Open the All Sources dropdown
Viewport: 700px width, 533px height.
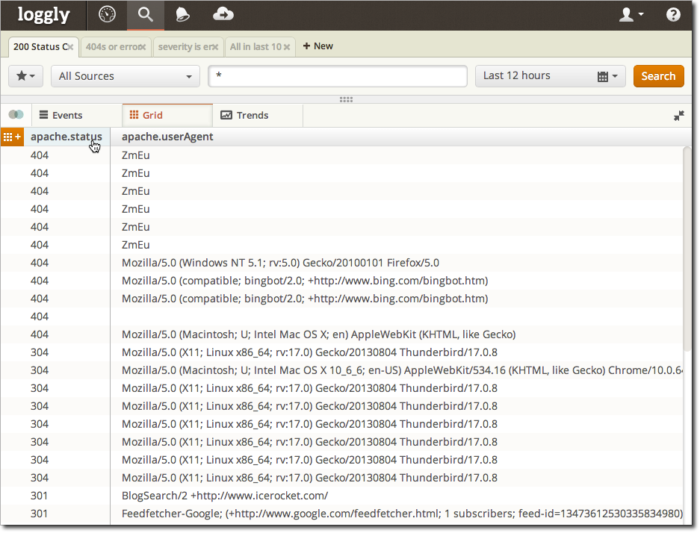pyautogui.click(x=125, y=76)
